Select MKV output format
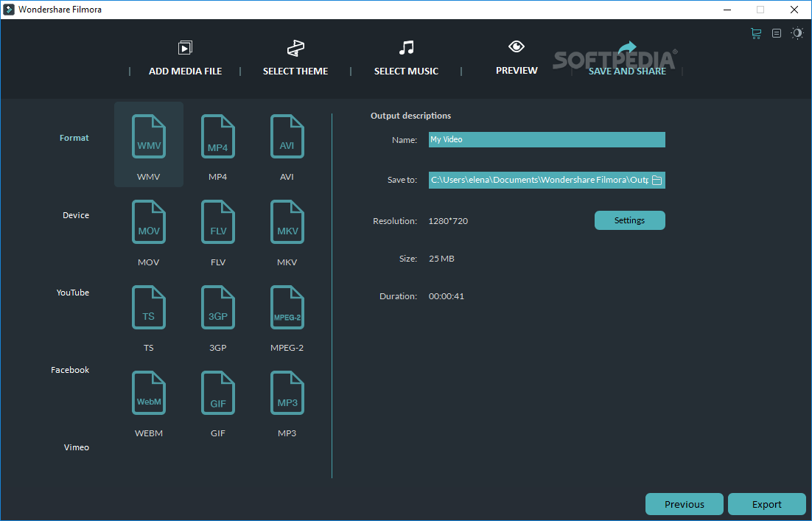Image resolution: width=812 pixels, height=521 pixels. [x=287, y=222]
